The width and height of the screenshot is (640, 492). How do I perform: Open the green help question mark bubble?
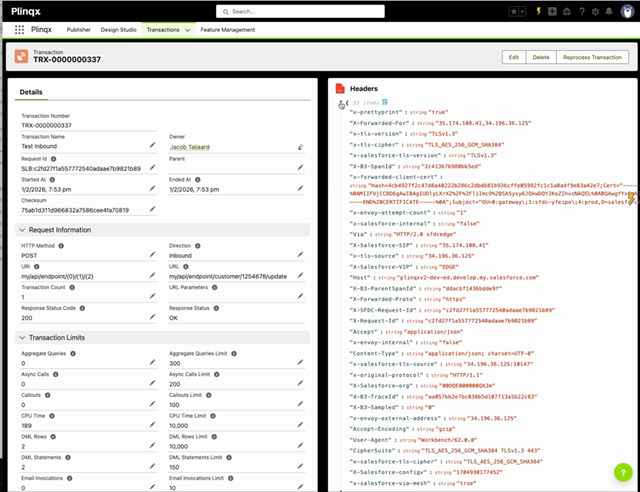(623, 472)
